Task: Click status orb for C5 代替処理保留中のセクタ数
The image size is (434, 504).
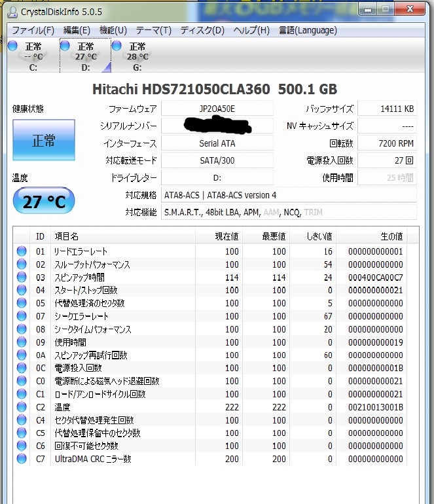Action: [22, 433]
